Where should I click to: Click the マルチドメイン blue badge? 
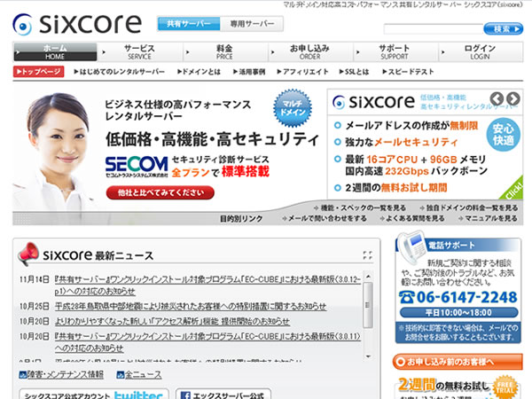pyautogui.click(x=293, y=108)
